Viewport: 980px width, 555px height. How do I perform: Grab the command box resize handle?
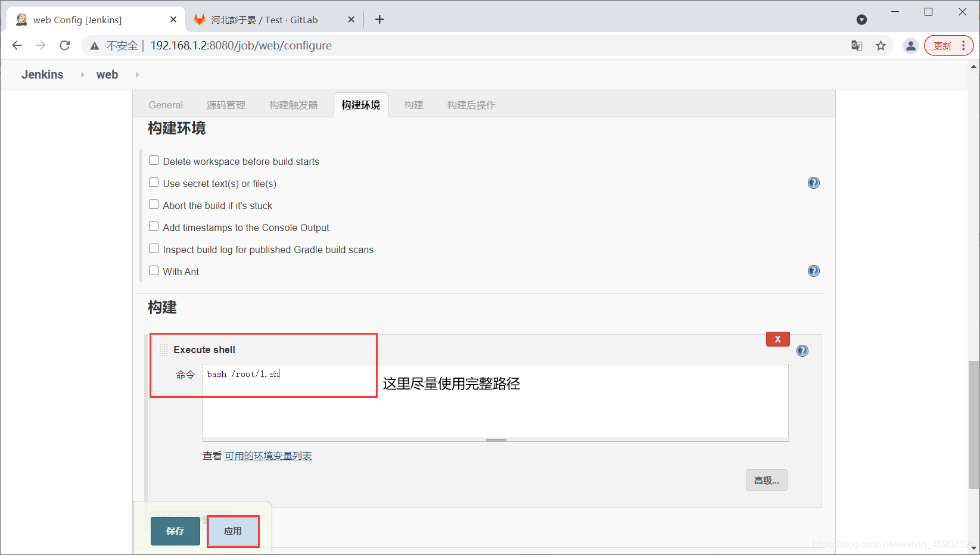click(496, 440)
